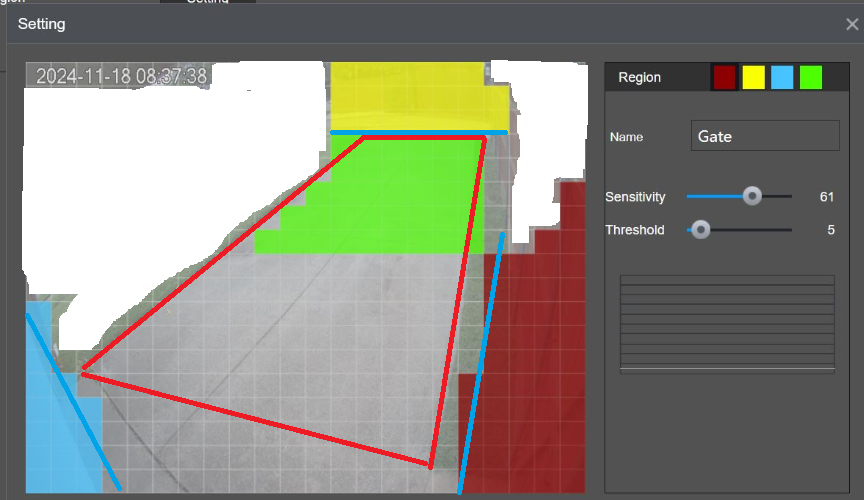Click the yellow detection zone in video
This screenshot has width=864, height=500.
click(419, 96)
